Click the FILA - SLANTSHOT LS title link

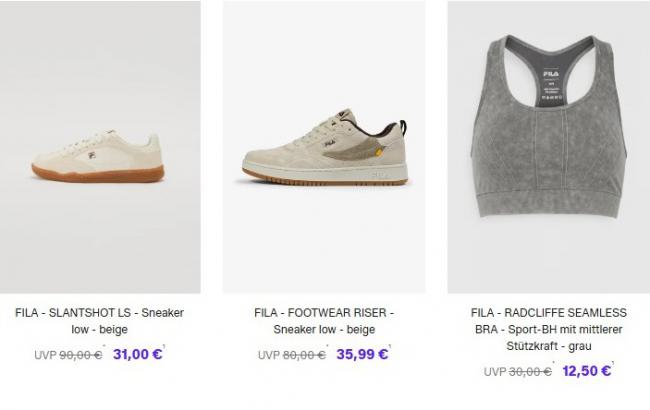(x=99, y=321)
